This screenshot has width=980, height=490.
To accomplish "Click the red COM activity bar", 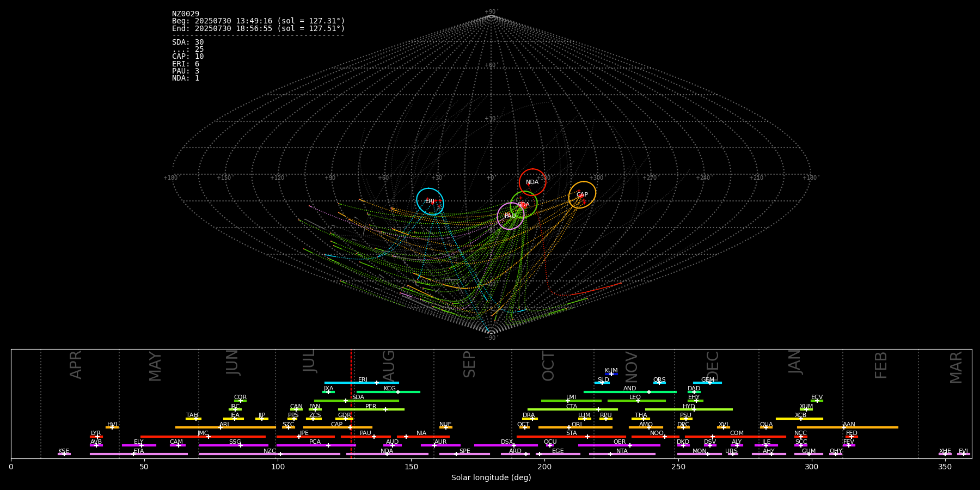I will tap(736, 436).
